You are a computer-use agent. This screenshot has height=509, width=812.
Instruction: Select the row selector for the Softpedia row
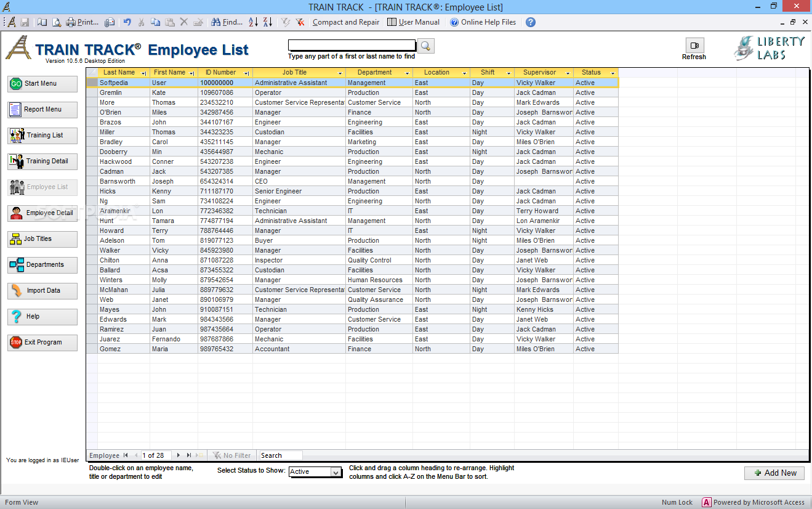pos(92,83)
